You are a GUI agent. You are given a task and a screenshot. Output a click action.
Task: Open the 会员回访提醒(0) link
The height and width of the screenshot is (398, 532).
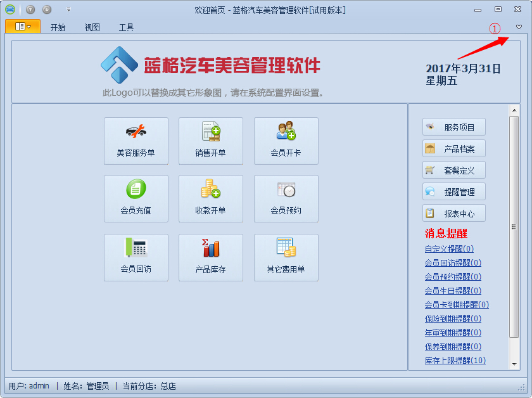453,263
